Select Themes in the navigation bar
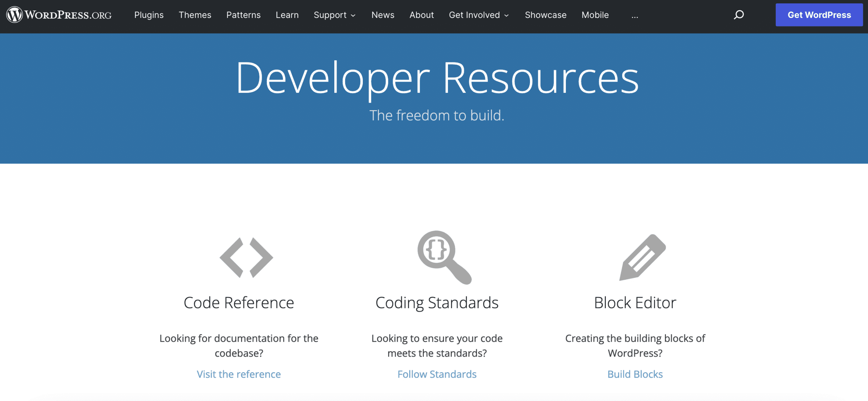Viewport: 868px width, 401px height. pos(195,15)
